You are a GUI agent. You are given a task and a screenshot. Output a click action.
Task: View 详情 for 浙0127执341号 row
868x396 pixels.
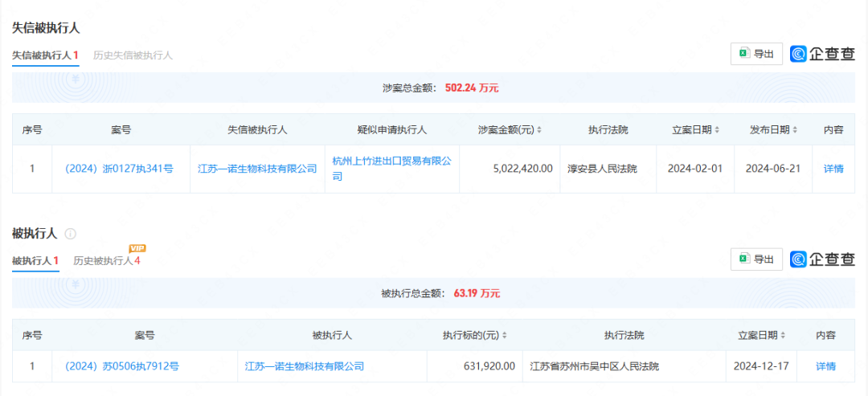[x=833, y=169]
